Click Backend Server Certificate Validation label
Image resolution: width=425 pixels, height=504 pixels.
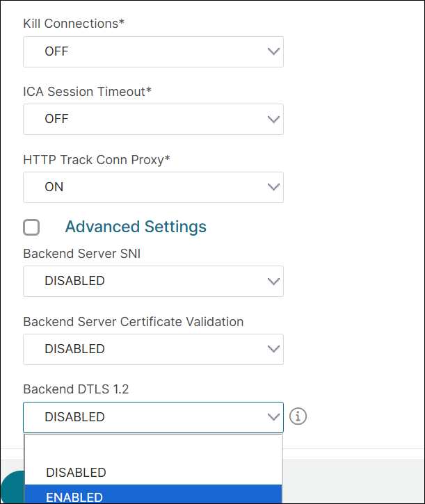134,322
